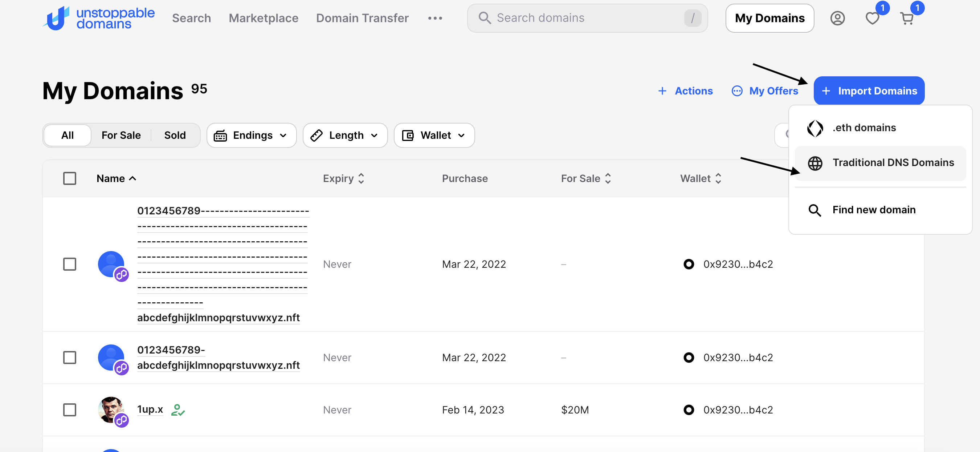Open the shopping cart

click(907, 18)
